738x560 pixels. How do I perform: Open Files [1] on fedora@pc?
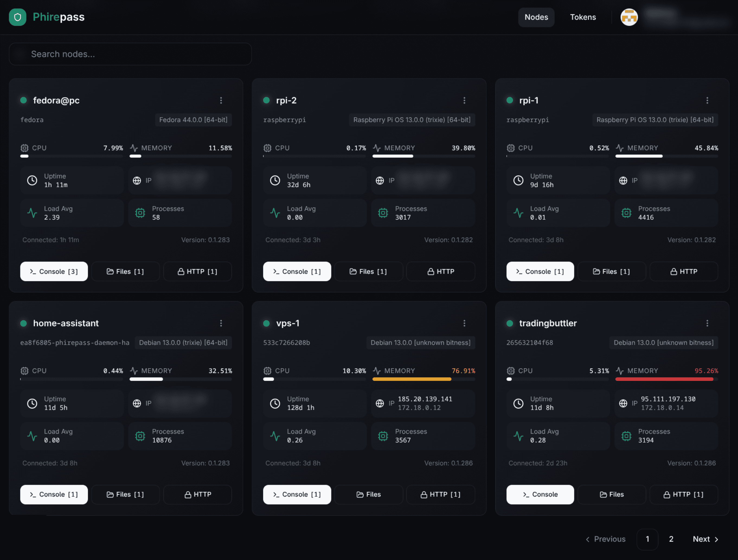(x=126, y=271)
